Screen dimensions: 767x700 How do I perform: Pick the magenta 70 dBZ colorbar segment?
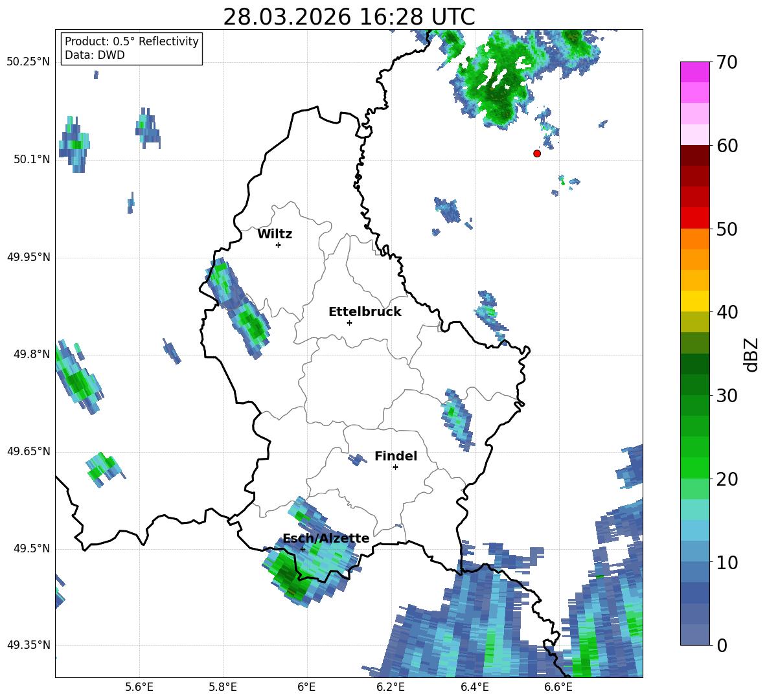click(694, 72)
